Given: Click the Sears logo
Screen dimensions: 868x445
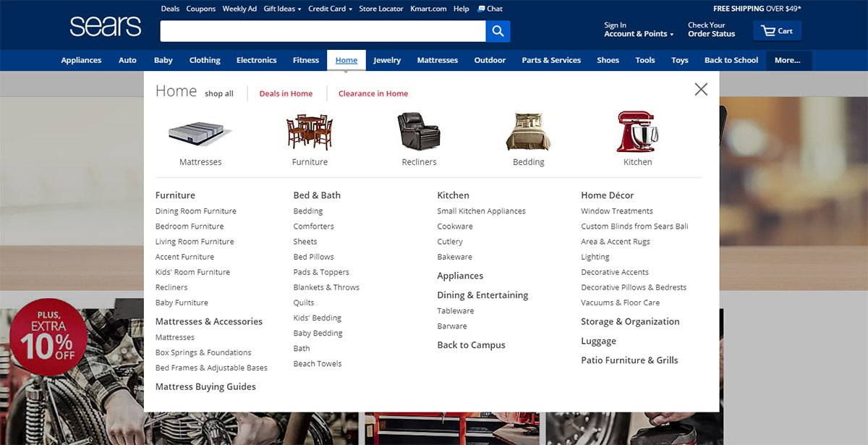Looking at the screenshot, I should point(106,27).
